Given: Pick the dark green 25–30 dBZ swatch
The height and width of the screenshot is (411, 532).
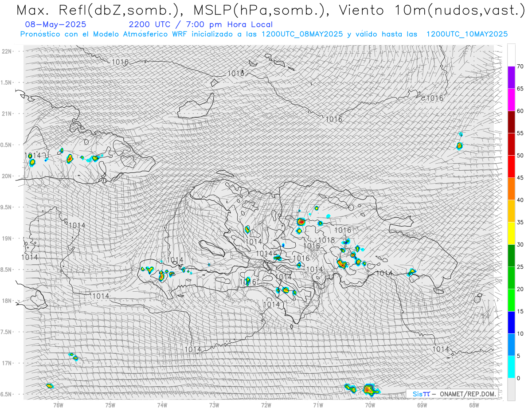Looking at the screenshot, I should (x=511, y=256).
